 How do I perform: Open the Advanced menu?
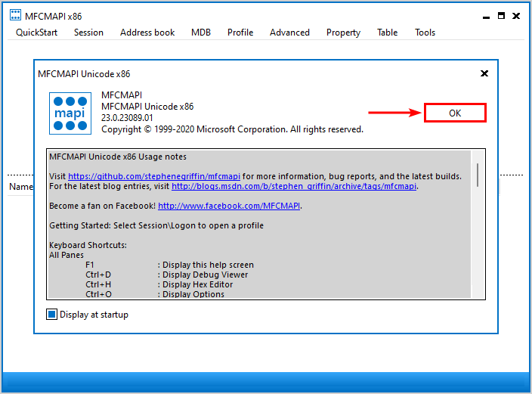pyautogui.click(x=289, y=33)
